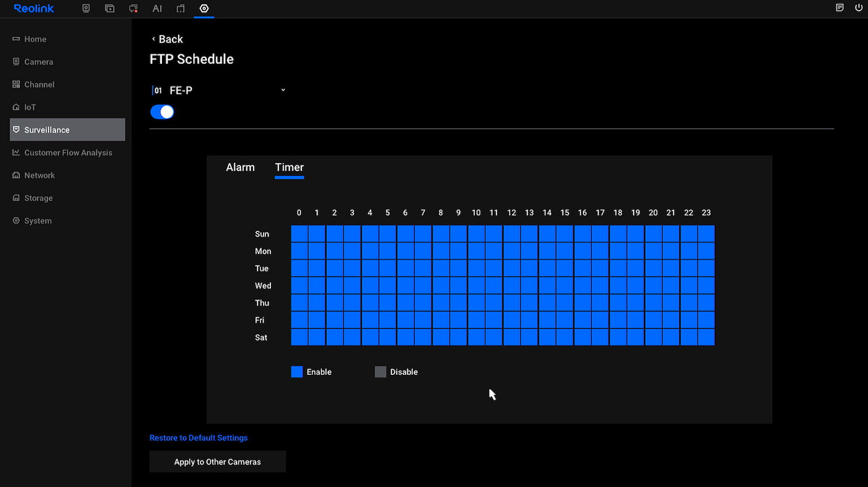Click Restore to Default Settings link
The height and width of the screenshot is (487, 868).
coord(198,438)
